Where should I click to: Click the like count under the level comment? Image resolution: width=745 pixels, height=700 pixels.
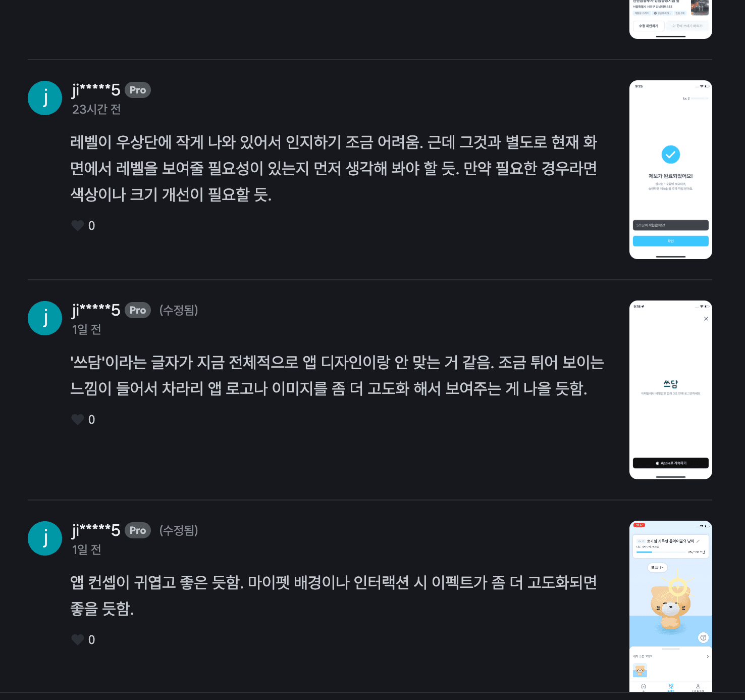(x=92, y=226)
